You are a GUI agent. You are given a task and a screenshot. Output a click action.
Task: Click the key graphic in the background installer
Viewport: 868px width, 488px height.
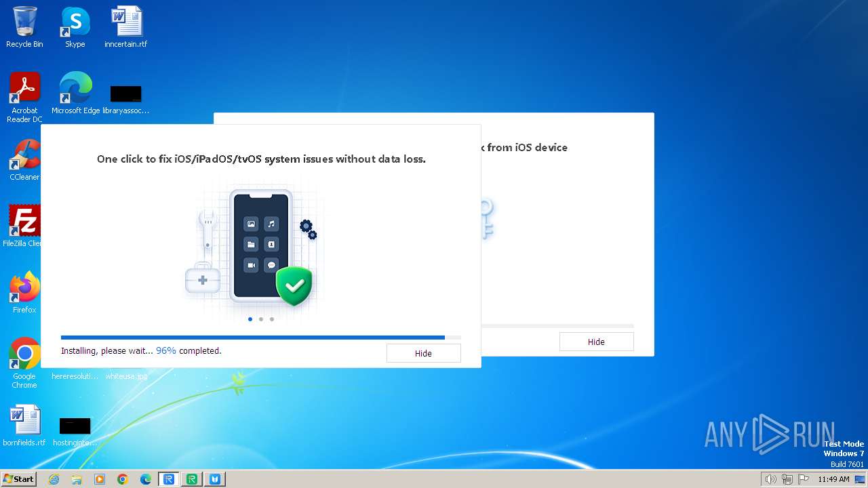pos(487,218)
